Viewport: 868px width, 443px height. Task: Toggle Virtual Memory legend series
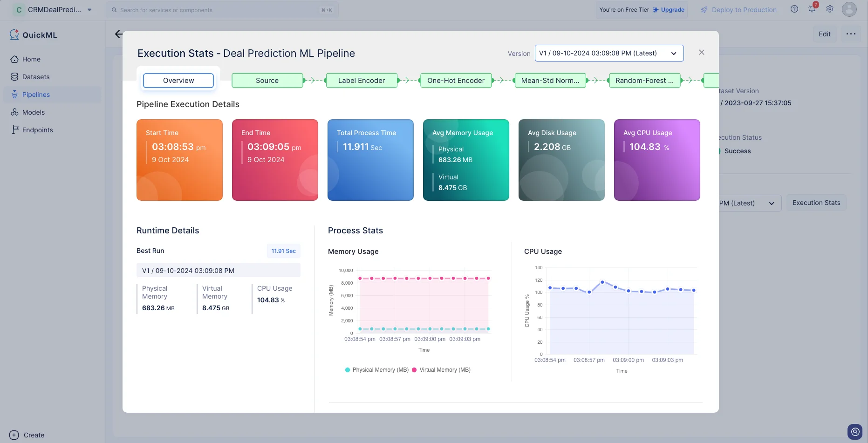tap(441, 370)
